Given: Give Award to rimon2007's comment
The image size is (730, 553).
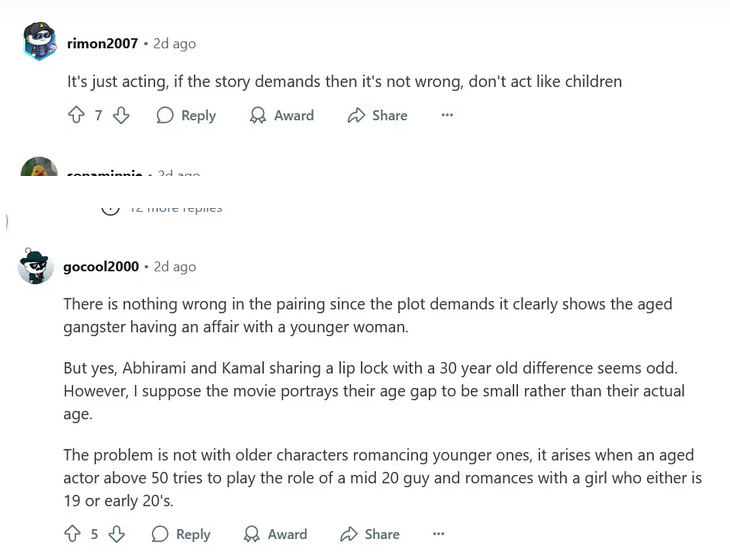Looking at the screenshot, I should coord(281,116).
